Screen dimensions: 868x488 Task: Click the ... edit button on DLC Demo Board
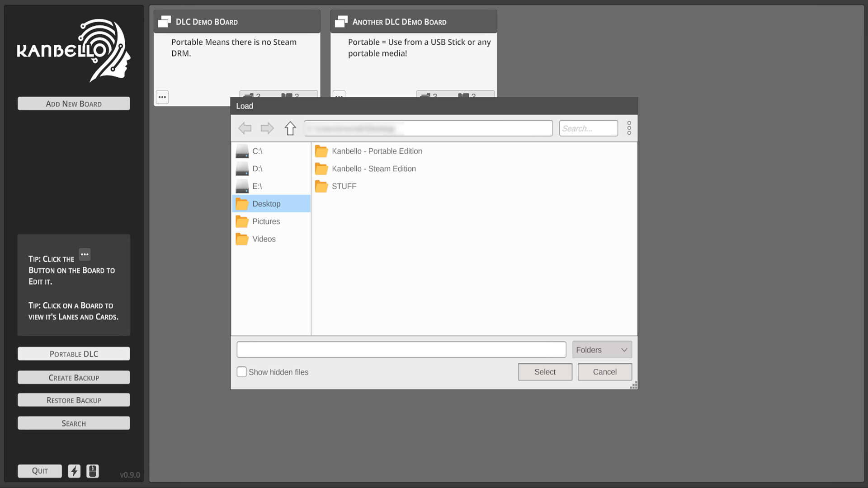tap(162, 97)
